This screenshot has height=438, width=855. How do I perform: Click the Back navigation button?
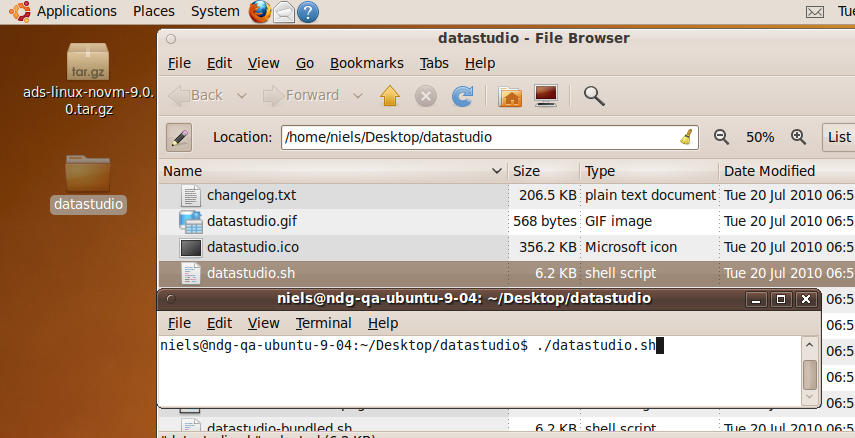pos(196,96)
